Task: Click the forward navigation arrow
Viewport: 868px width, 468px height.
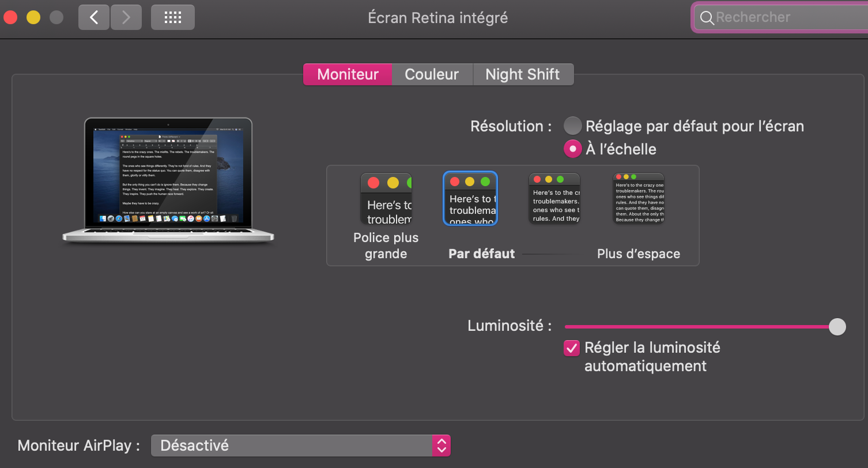Action: coord(126,17)
